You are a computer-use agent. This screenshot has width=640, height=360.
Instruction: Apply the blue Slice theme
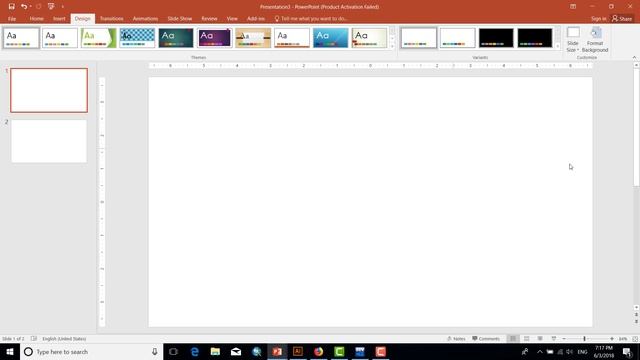(331, 38)
